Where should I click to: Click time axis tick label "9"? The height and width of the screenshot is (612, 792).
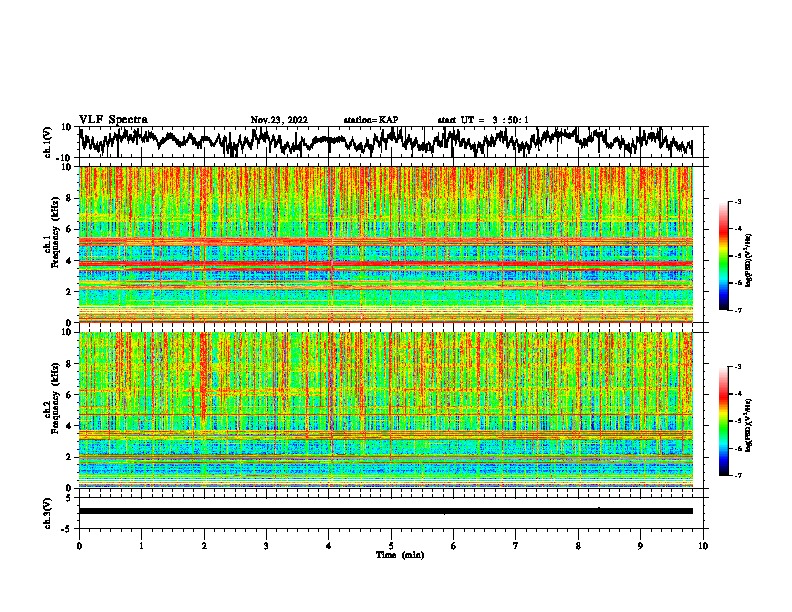640,545
